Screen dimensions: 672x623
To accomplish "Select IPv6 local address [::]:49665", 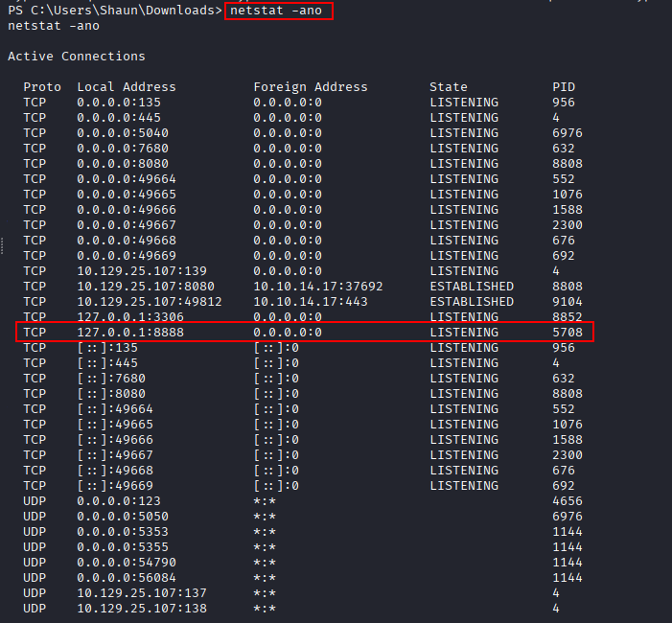I will [x=115, y=425].
